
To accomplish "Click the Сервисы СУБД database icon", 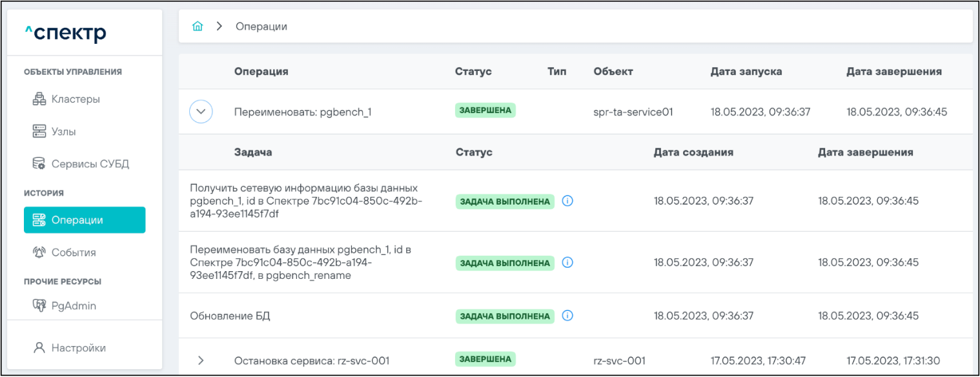I will coord(39,164).
